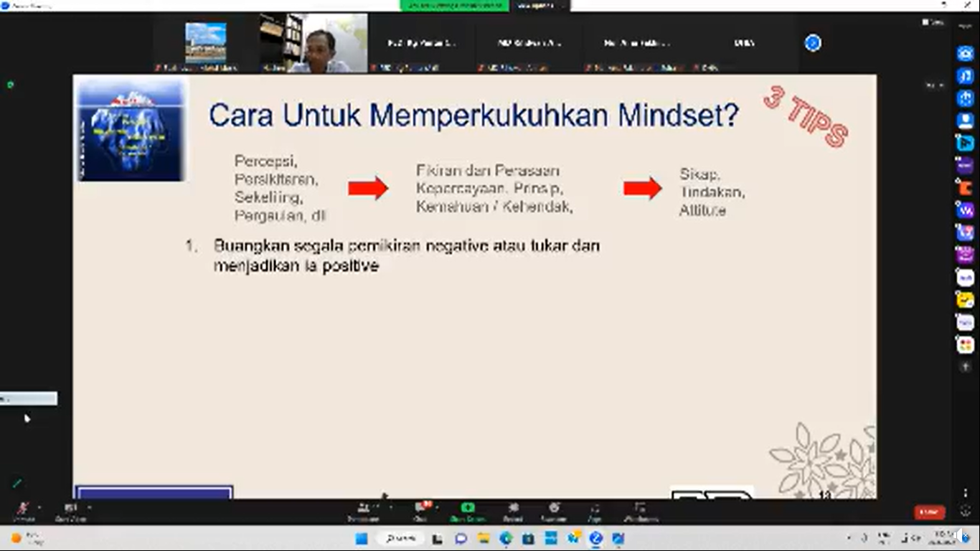Open the purple W app in Zoom sidebar
Viewport: 980px width, 551px height.
[x=966, y=211]
